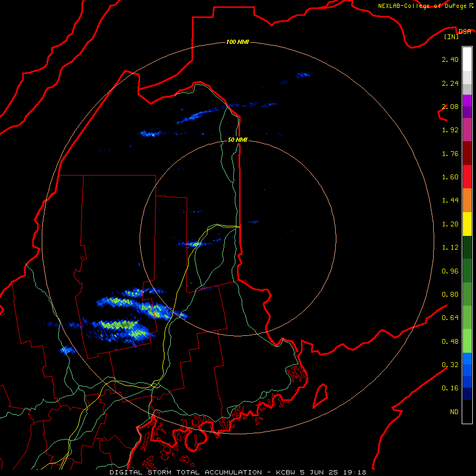Click the 1.44 legend value
Image resolution: width=476 pixels, height=476 pixels.
(450, 200)
